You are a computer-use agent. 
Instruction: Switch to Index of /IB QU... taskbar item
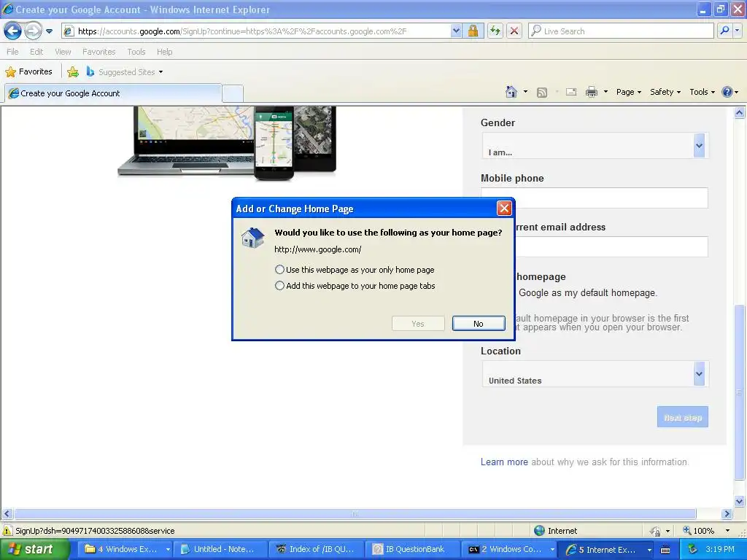pyautogui.click(x=317, y=549)
